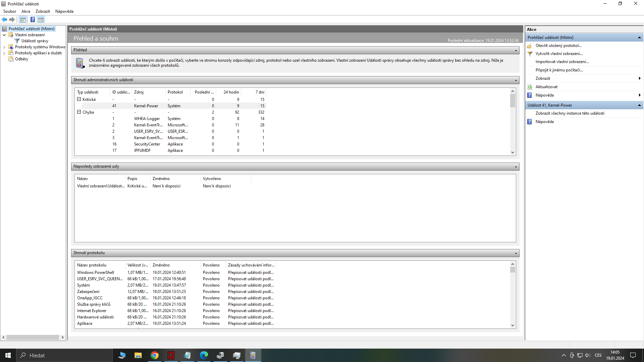
Task: Click the show/hide action pane icon
Action: (x=41, y=19)
